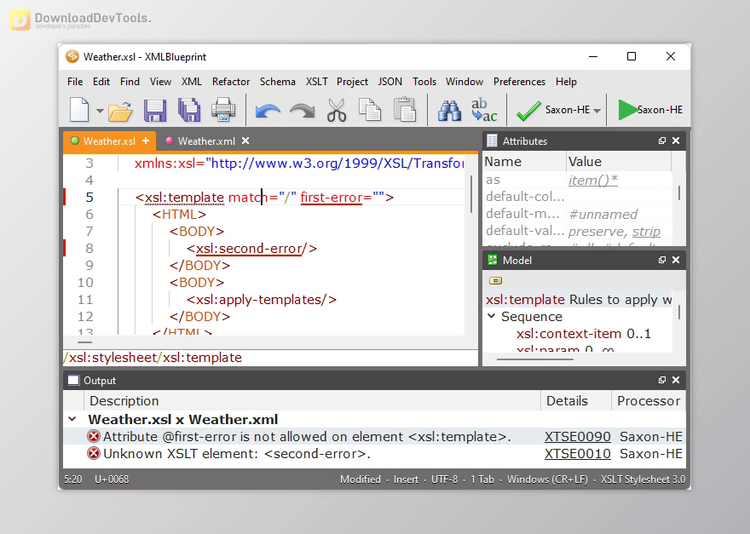Run the Saxon-HE transformation with the green arrow
The height and width of the screenshot is (534, 750).
pos(627,110)
